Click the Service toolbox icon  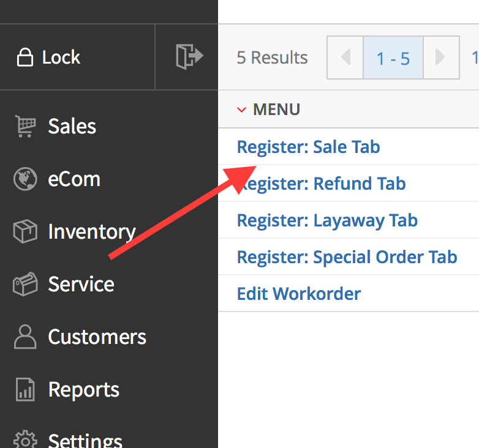25,284
